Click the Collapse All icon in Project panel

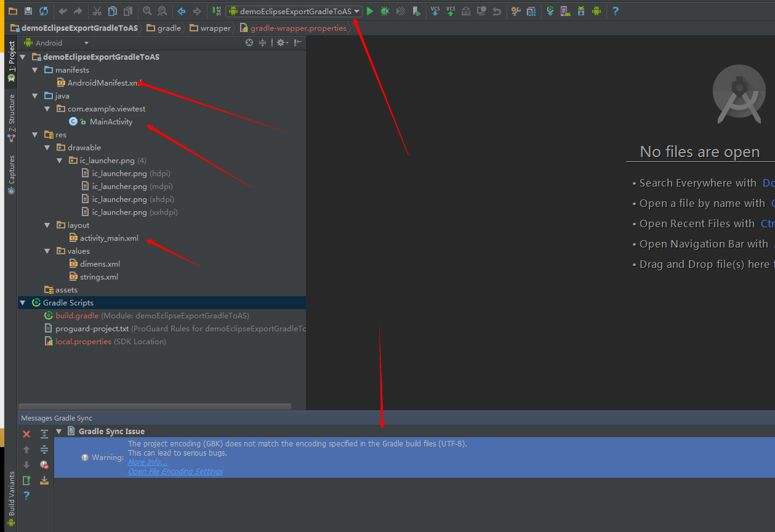pos(263,43)
